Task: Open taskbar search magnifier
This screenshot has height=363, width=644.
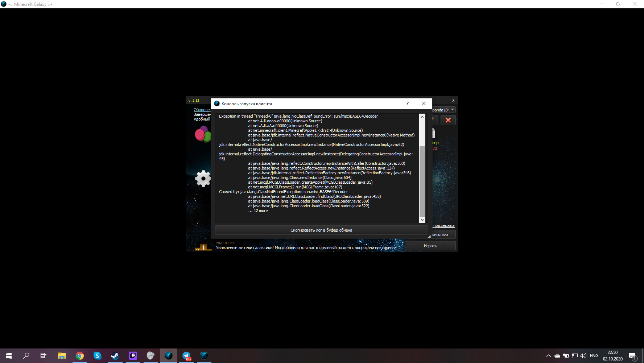Action: 26,356
